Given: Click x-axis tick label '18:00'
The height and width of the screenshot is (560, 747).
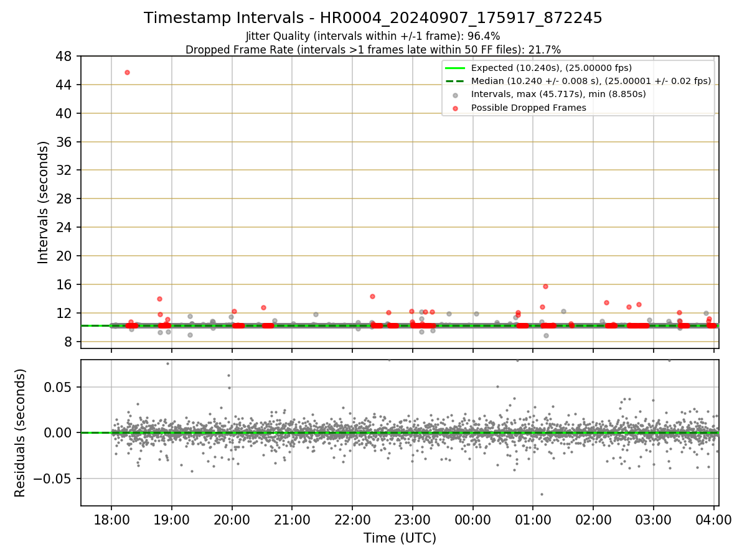Looking at the screenshot, I should (x=111, y=520).
